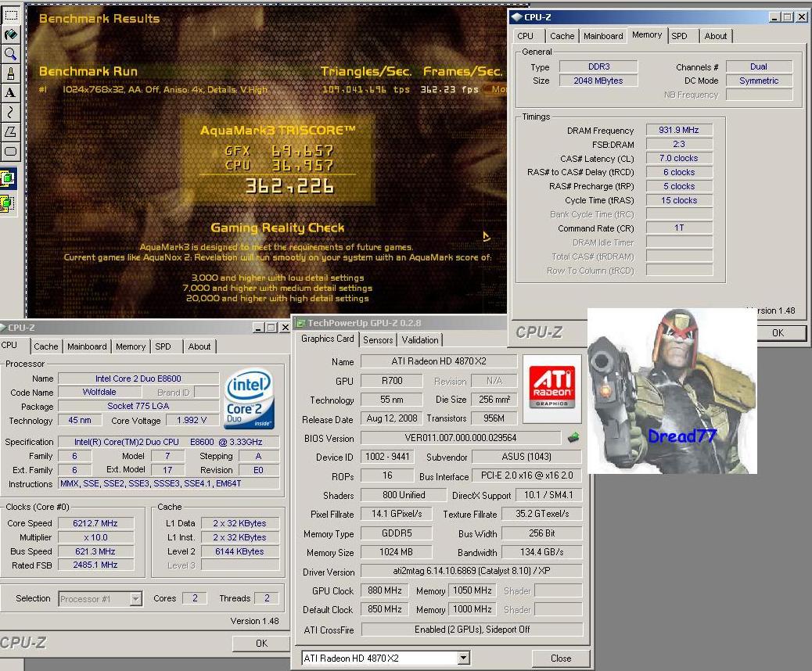The width and height of the screenshot is (812, 671).
Task: Open Mainboard tab in the Timings CPU-Z window
Action: pyautogui.click(x=603, y=36)
